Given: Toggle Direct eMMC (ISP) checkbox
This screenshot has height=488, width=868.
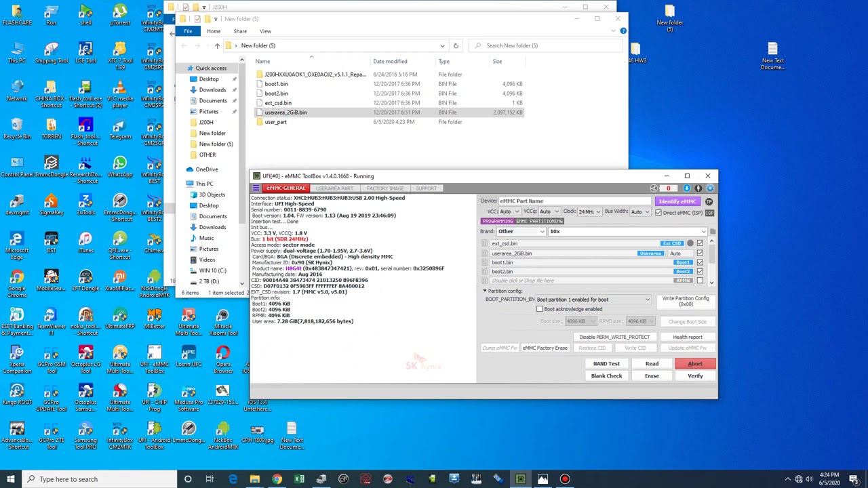Looking at the screenshot, I should pos(658,213).
